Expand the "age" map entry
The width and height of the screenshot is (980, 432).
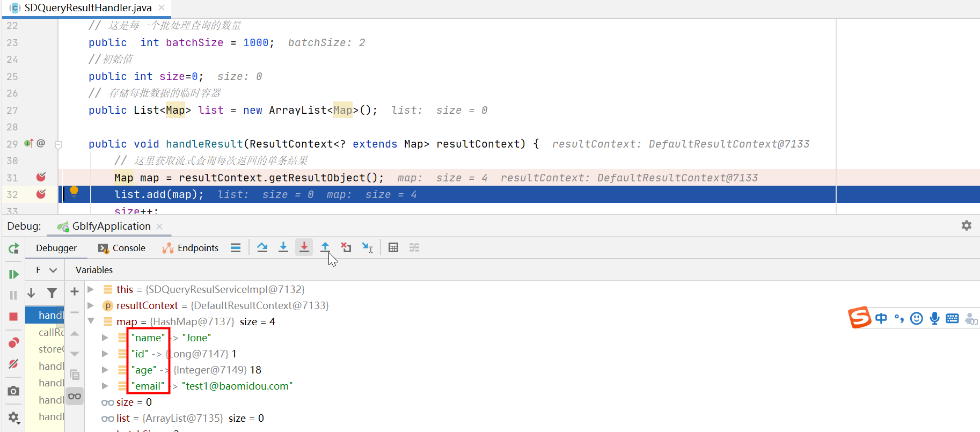105,370
